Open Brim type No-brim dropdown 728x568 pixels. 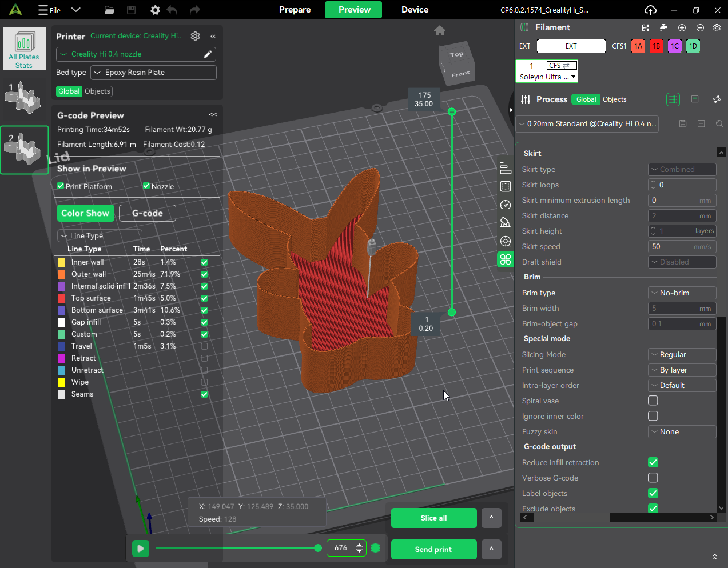682,293
